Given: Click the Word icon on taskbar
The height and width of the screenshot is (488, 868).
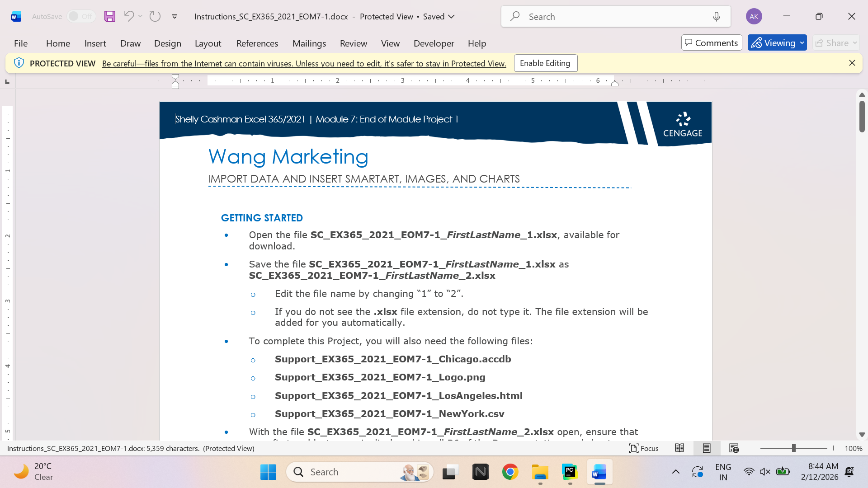Looking at the screenshot, I should coord(599,472).
